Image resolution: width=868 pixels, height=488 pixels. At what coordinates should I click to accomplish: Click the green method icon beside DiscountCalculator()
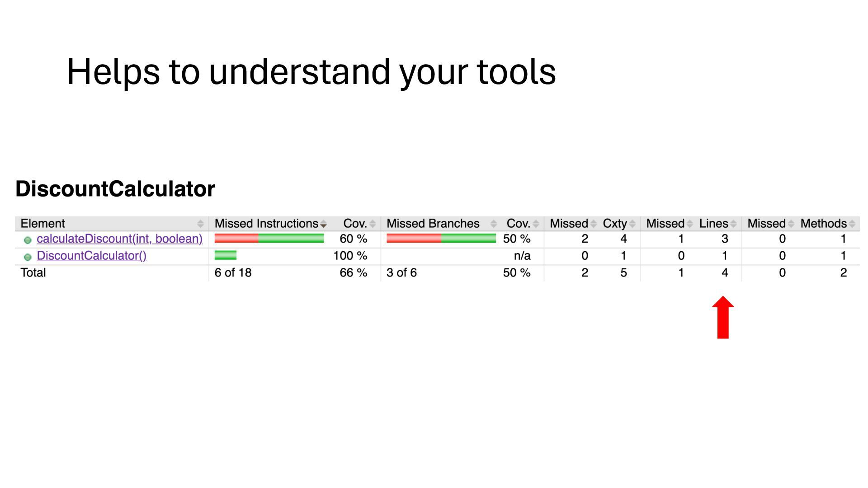coord(28,257)
